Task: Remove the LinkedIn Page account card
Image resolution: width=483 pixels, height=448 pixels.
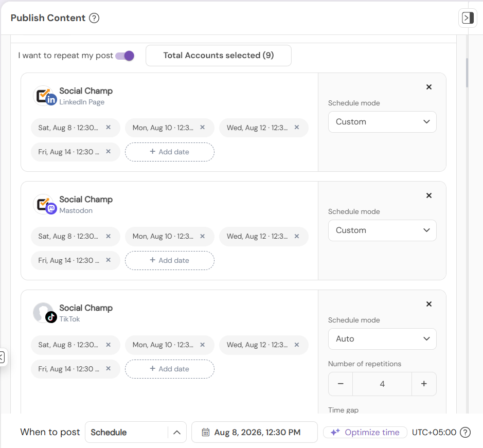Action: point(429,87)
